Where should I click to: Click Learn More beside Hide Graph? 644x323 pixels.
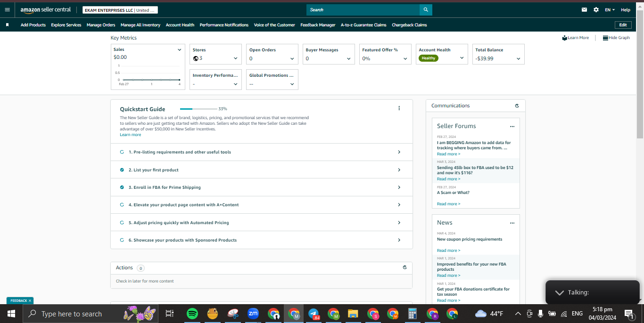click(x=576, y=38)
